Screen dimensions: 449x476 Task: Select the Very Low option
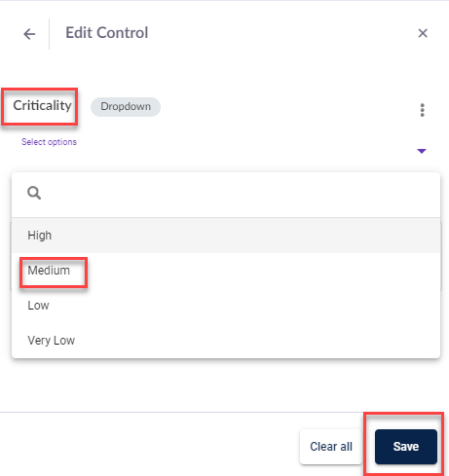pyautogui.click(x=226, y=341)
